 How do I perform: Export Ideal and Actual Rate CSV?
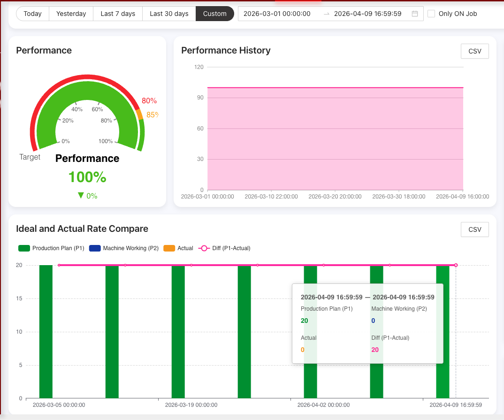[475, 229]
